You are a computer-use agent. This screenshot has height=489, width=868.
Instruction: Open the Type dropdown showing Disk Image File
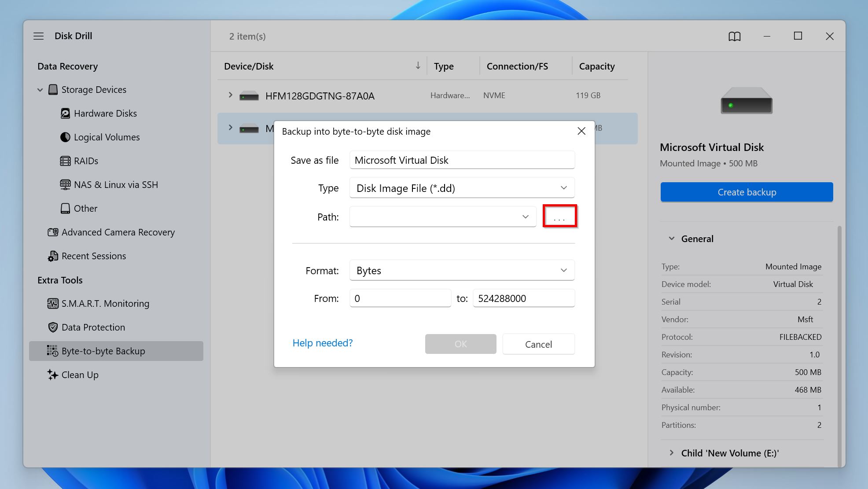pyautogui.click(x=563, y=188)
